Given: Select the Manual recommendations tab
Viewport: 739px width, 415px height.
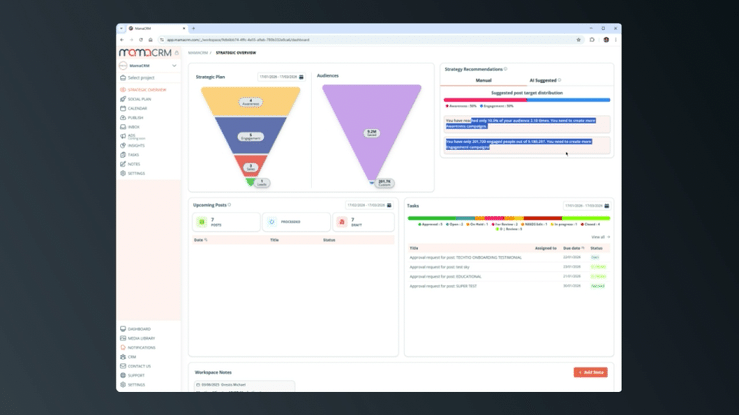Looking at the screenshot, I should [483, 80].
